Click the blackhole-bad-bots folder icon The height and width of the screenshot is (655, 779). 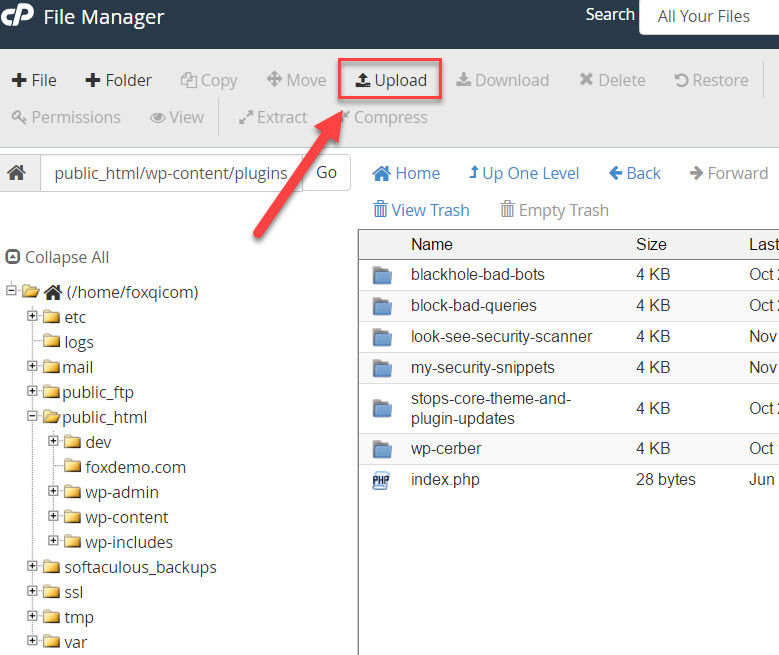point(382,275)
